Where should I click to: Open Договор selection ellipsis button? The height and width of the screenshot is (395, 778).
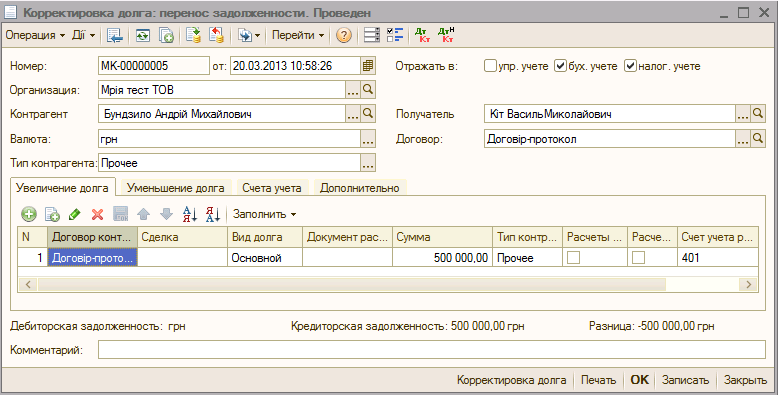pyautogui.click(x=742, y=139)
